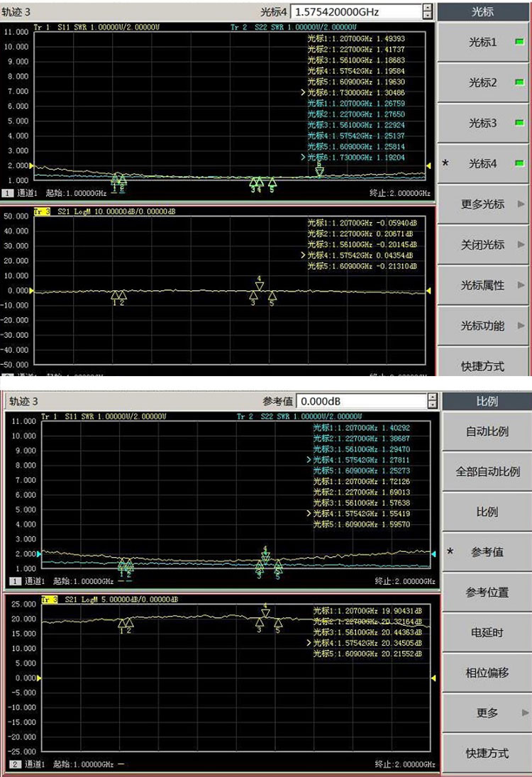The height and width of the screenshot is (777, 532).
Task: Click the stepper arrows beside the 光标4 frequency field
Action: (427, 12)
